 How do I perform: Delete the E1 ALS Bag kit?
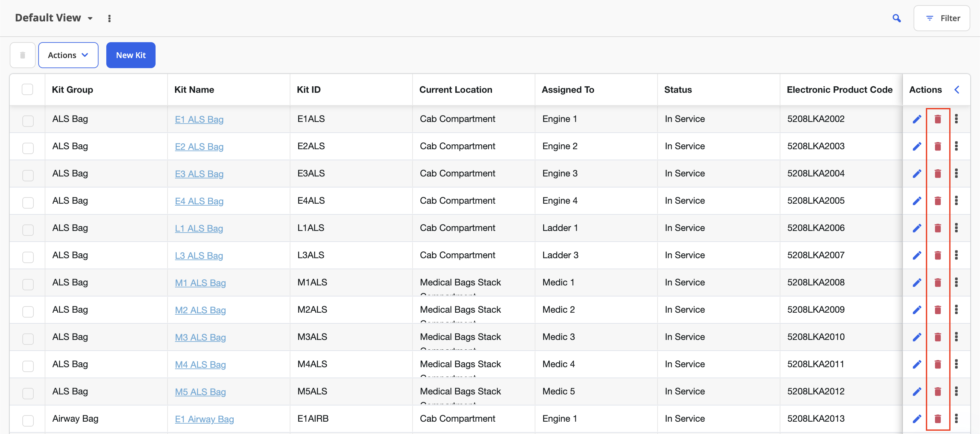tap(938, 119)
